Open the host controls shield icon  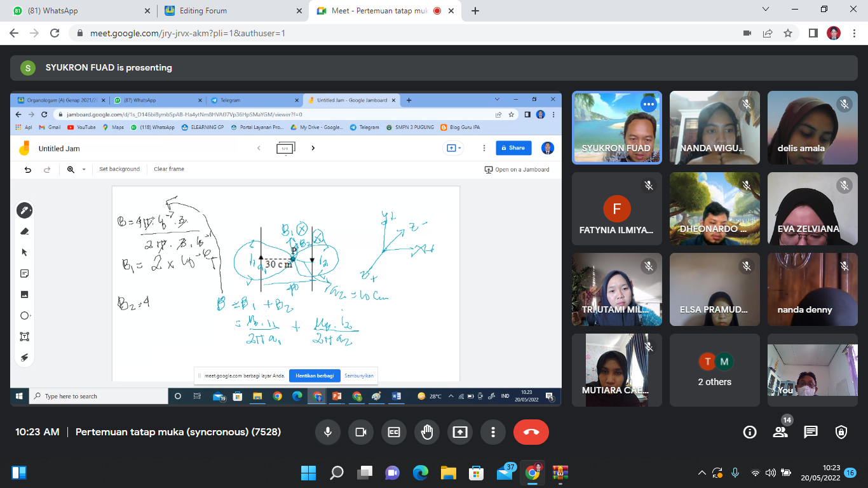click(841, 432)
